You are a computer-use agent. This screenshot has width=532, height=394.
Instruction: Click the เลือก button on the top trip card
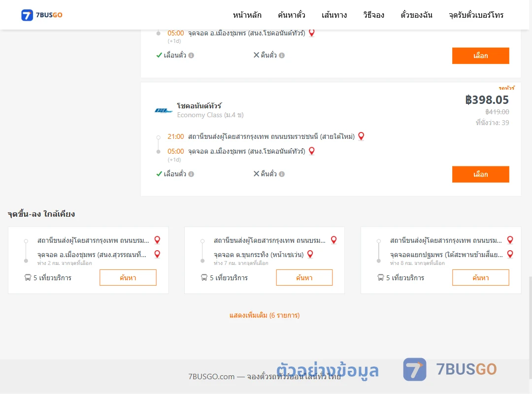(x=480, y=56)
